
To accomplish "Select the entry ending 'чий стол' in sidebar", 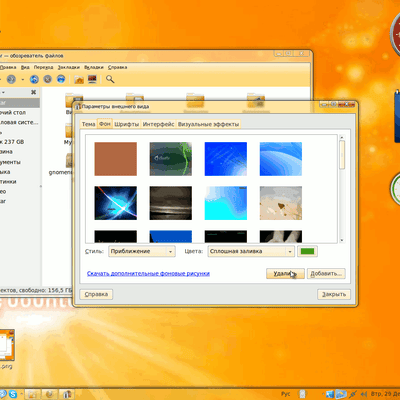I will 13,112.
